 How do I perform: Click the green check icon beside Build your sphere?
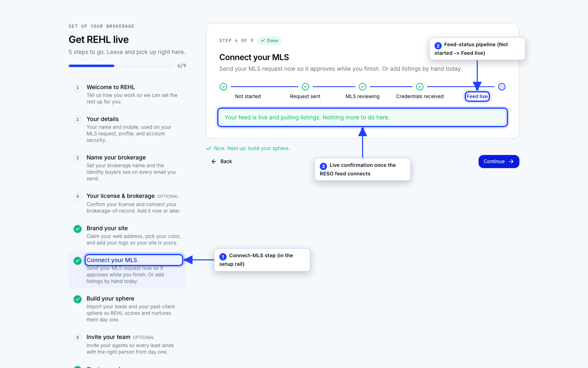[x=78, y=299]
